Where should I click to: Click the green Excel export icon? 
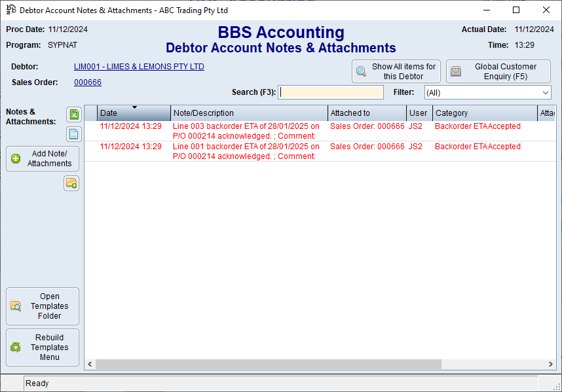pyautogui.click(x=74, y=115)
